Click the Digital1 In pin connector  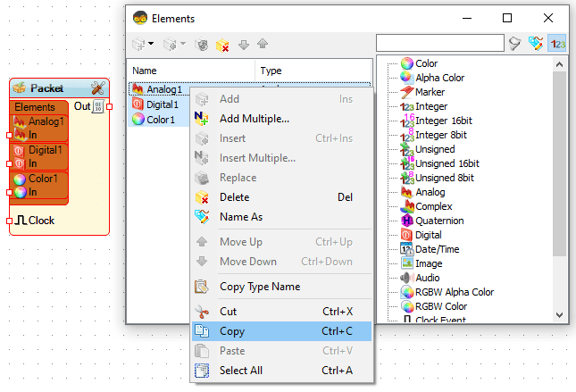click(x=10, y=163)
